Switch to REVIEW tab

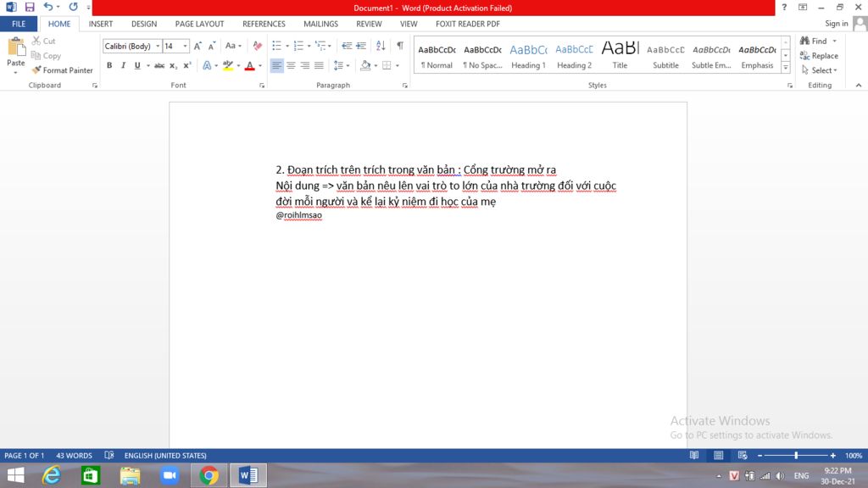[369, 24]
